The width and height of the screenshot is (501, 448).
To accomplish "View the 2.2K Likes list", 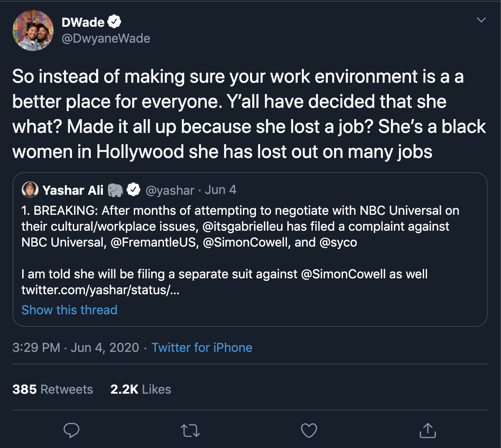I will (x=141, y=389).
